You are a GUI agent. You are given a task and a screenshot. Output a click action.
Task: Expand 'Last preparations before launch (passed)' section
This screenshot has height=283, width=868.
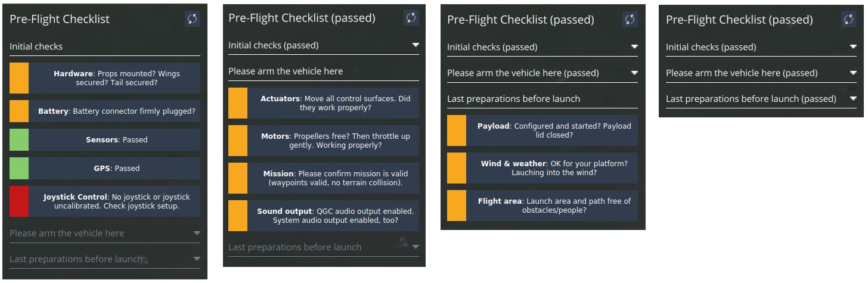[761, 98]
